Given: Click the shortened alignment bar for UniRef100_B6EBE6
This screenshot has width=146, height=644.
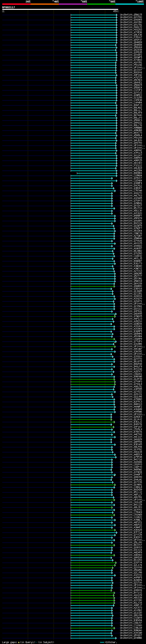Looking at the screenshot, I should point(97,173).
